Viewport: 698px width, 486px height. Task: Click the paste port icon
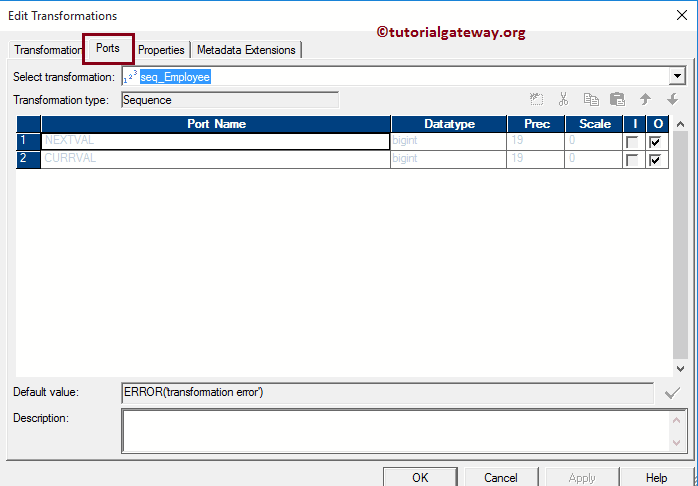[617, 99]
